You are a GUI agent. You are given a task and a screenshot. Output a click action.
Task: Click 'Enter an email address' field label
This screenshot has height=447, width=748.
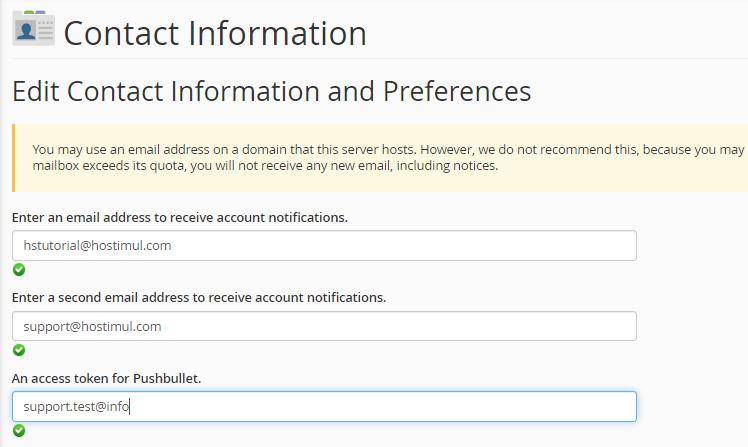point(180,217)
